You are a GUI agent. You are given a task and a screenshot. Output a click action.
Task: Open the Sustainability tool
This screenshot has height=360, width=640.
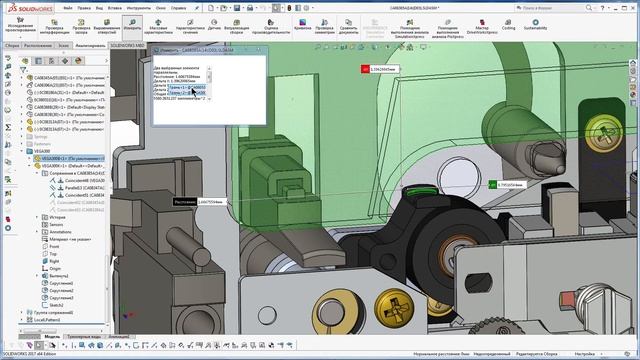(535, 25)
